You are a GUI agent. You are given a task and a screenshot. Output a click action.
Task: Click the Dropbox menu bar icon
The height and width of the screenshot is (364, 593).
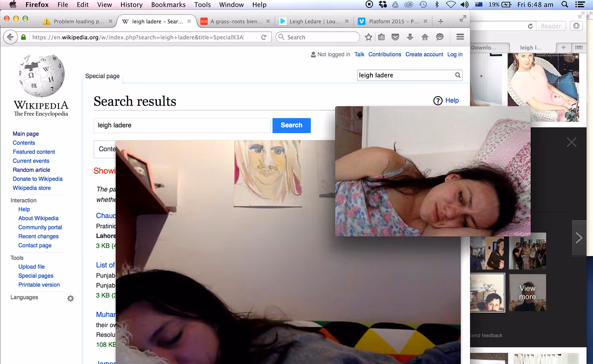click(383, 5)
